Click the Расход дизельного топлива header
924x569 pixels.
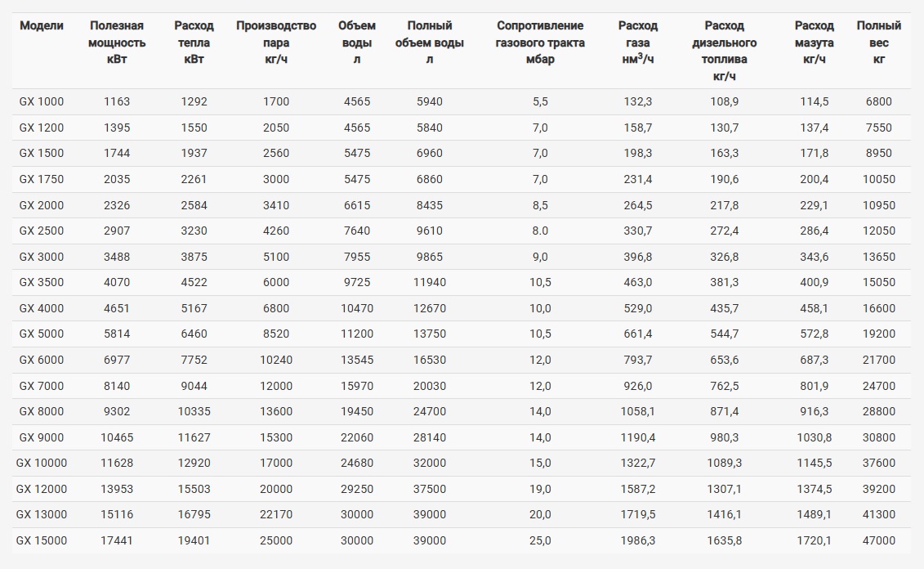coord(724,51)
